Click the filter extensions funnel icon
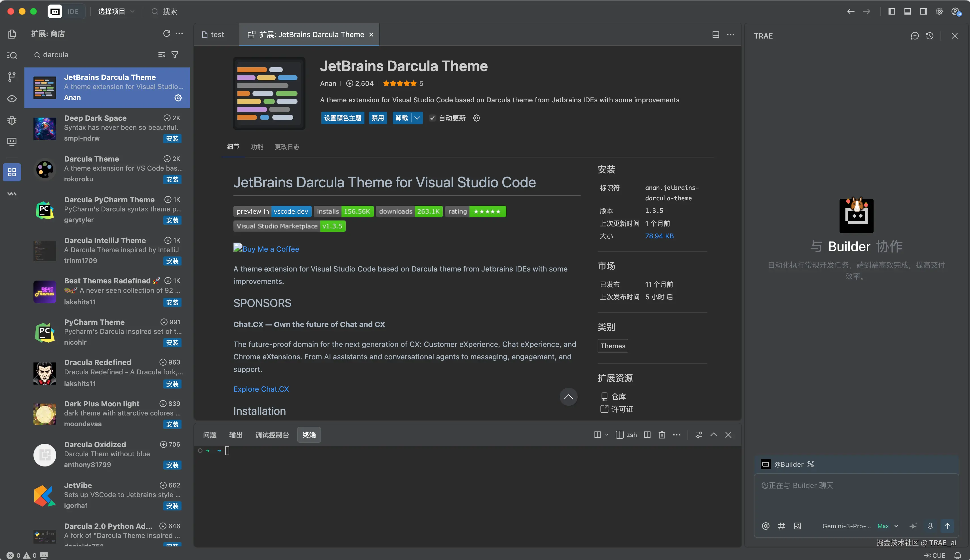 (175, 55)
